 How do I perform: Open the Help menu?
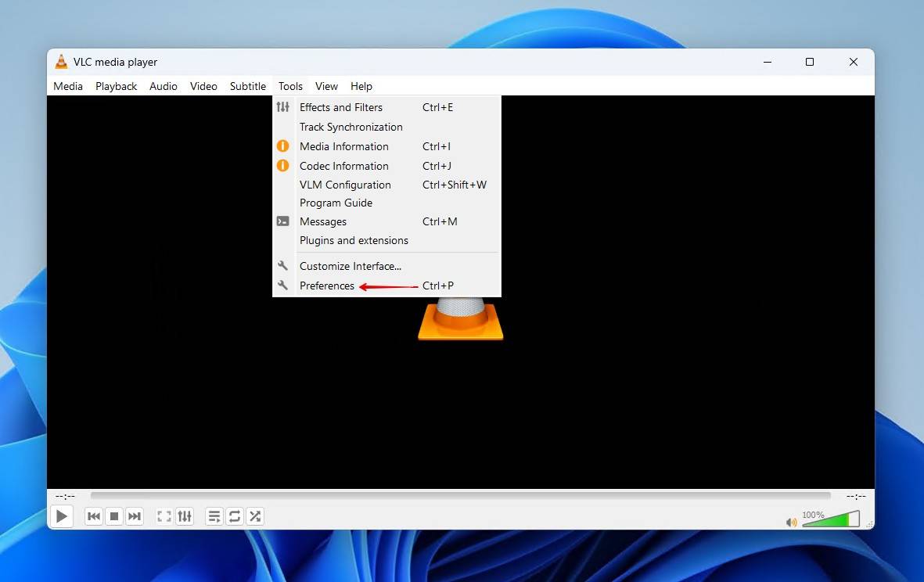pyautogui.click(x=361, y=86)
